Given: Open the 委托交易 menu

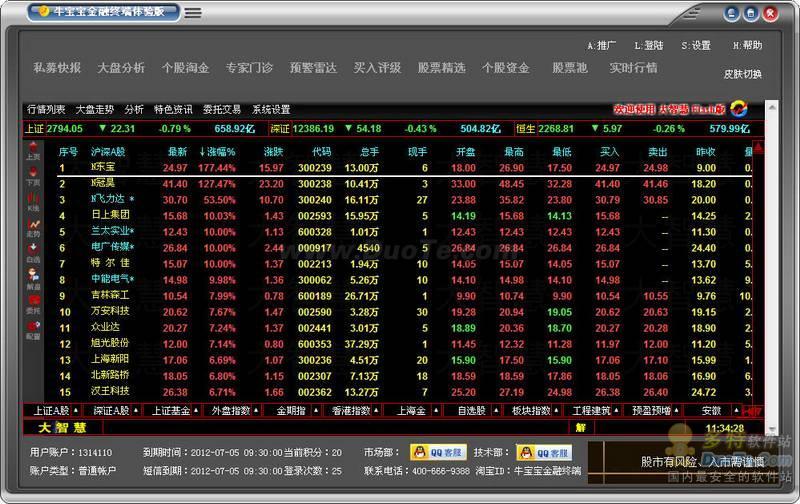Looking at the screenshot, I should (222, 109).
